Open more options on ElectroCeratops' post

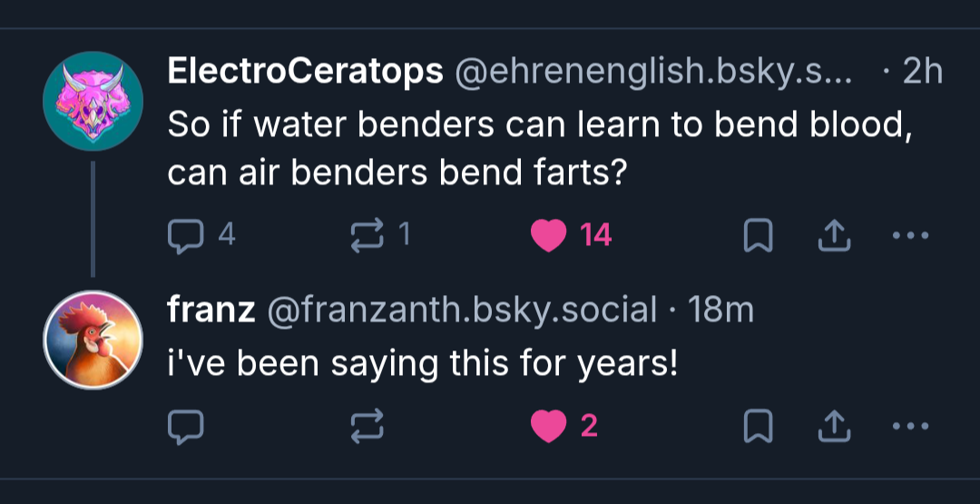(x=910, y=236)
